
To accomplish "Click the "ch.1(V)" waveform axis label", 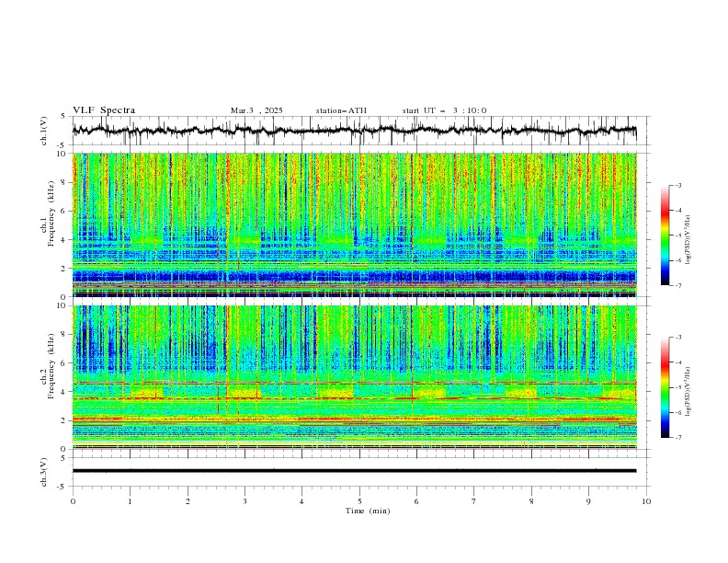I will point(44,131).
